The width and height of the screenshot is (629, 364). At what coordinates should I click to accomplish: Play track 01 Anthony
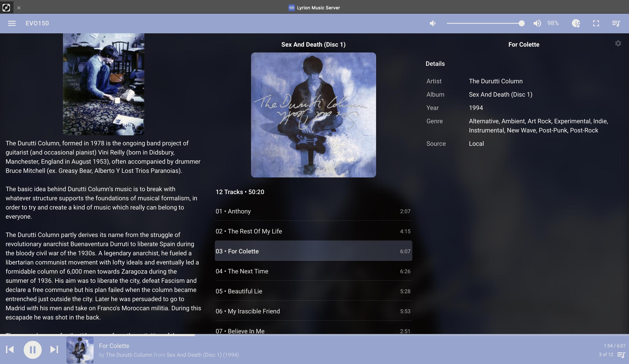pos(313,211)
